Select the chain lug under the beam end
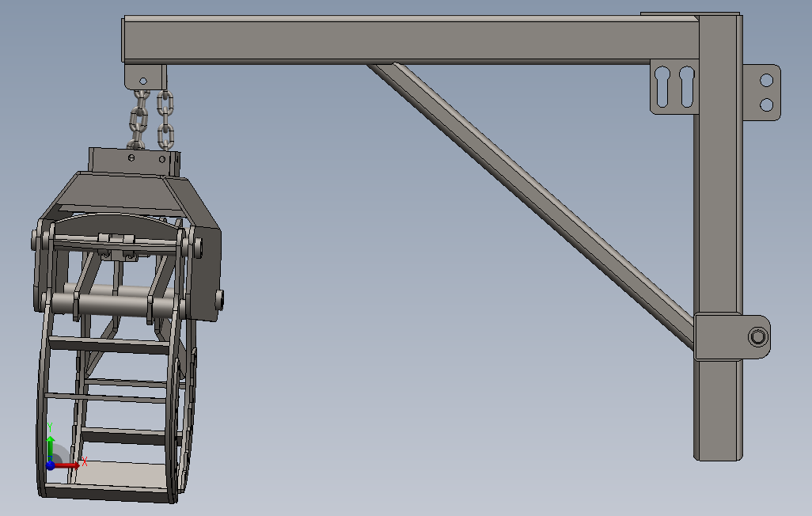 145,77
